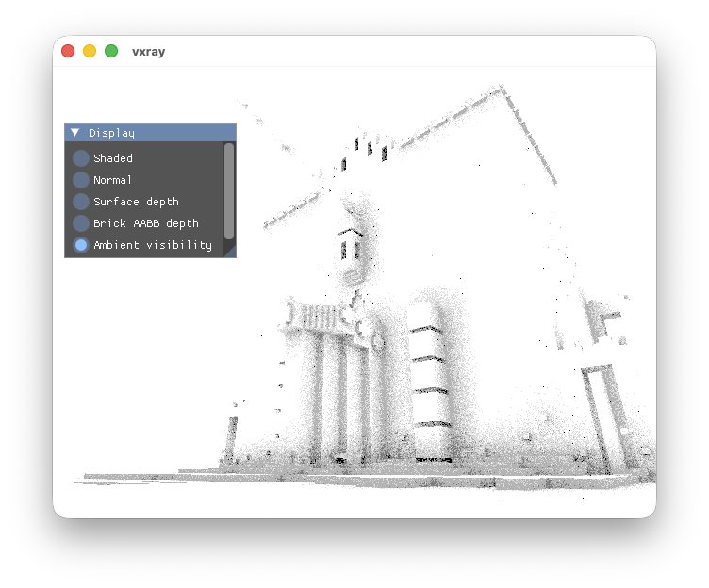
Task: Grab the Display panel resize grip
Action: 230,252
